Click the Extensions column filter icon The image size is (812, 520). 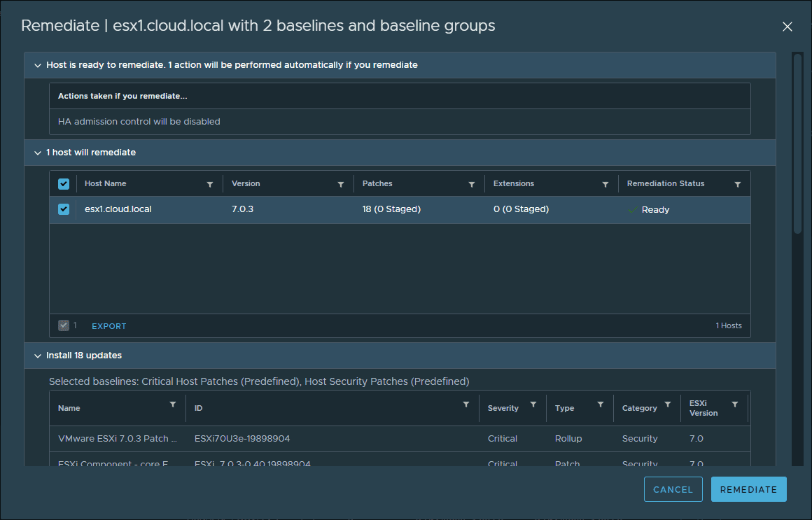coord(605,185)
